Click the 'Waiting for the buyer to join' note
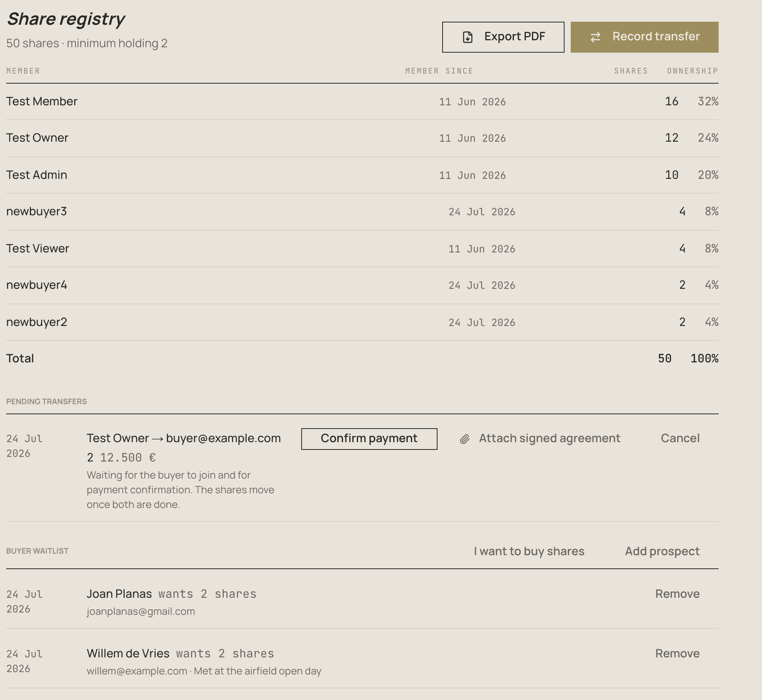 [x=180, y=490]
